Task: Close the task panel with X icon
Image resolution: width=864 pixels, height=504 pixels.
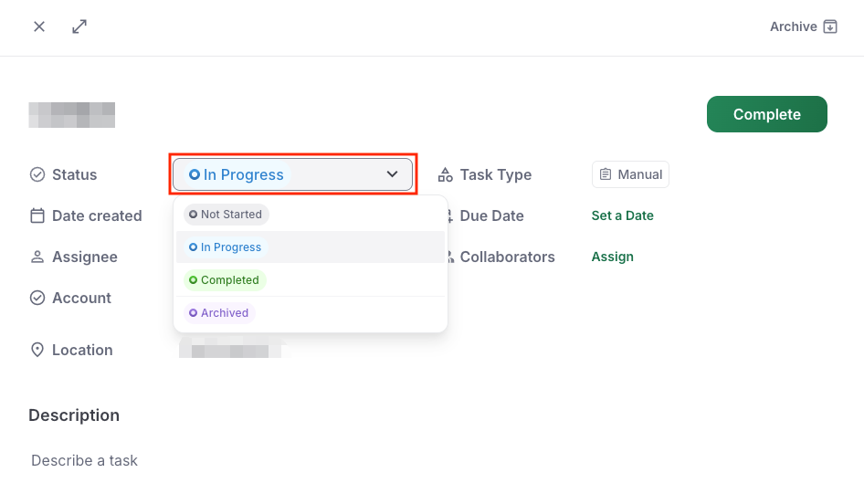Action: point(39,26)
